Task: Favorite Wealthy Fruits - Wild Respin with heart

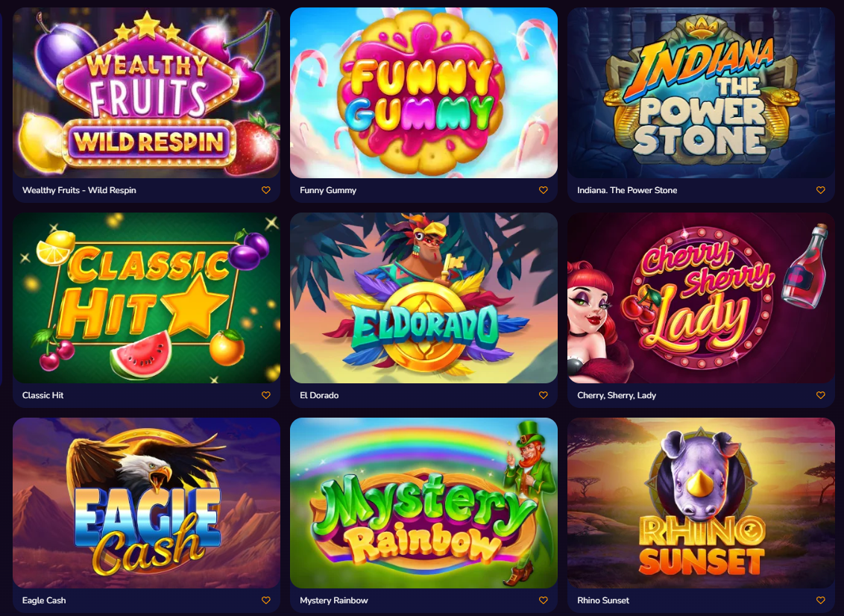Action: tap(266, 190)
